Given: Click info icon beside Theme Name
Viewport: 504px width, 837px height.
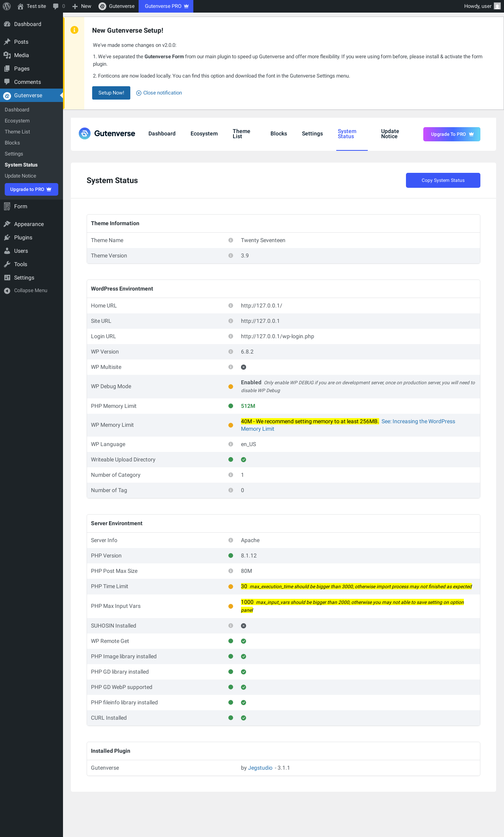Looking at the screenshot, I should point(231,240).
